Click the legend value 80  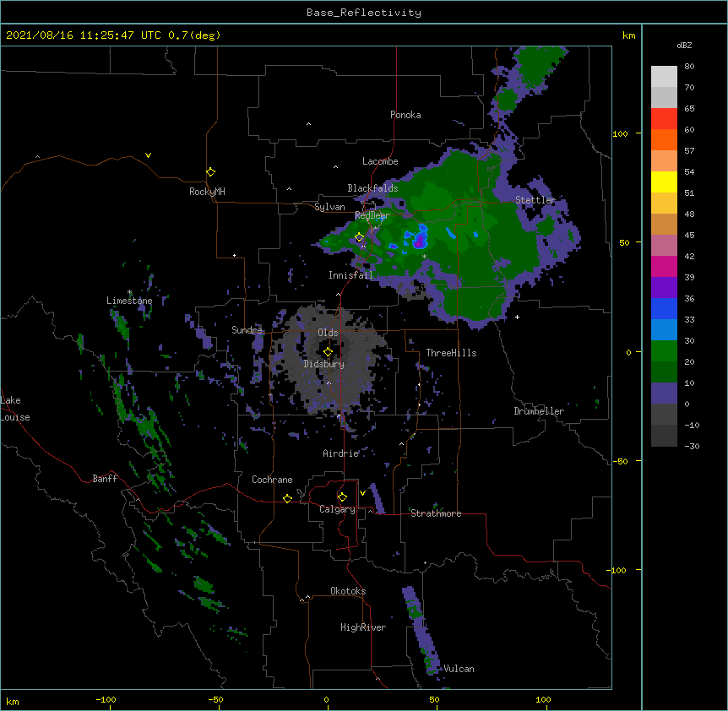click(689, 67)
